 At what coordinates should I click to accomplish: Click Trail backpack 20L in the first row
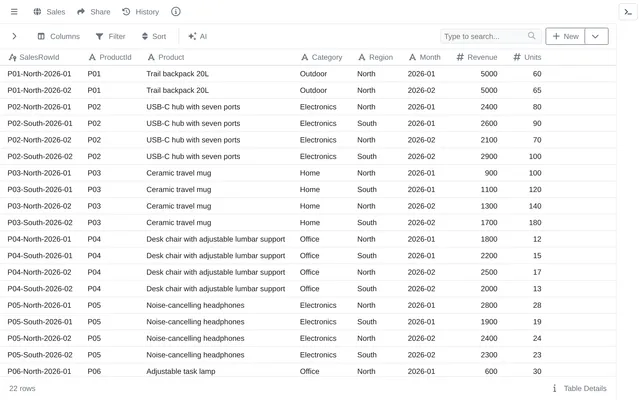coord(178,74)
